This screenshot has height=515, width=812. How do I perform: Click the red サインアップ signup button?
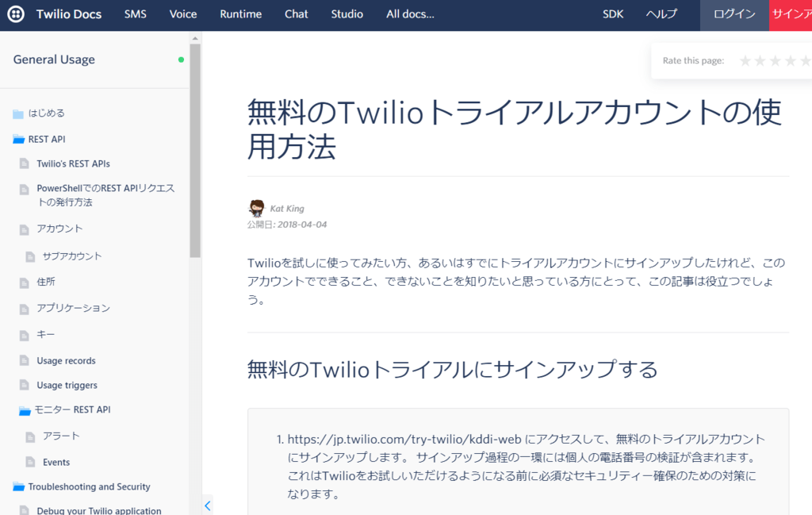click(x=791, y=15)
